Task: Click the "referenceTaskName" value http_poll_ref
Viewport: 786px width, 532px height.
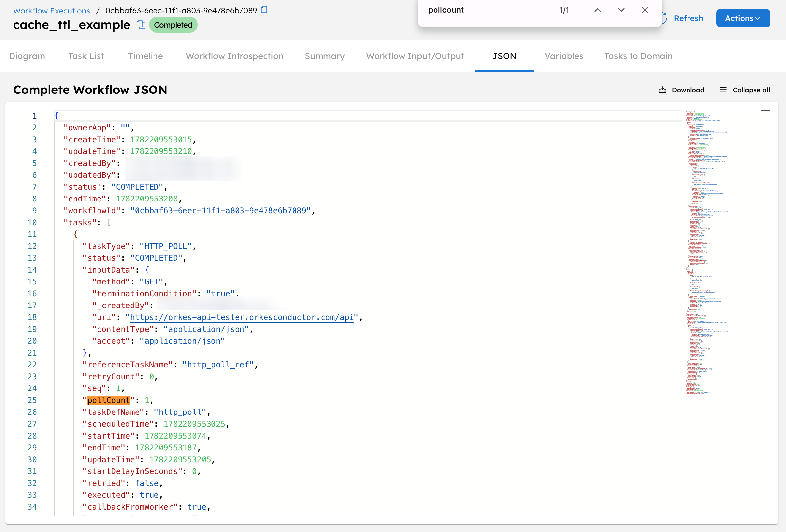Action: coord(218,365)
